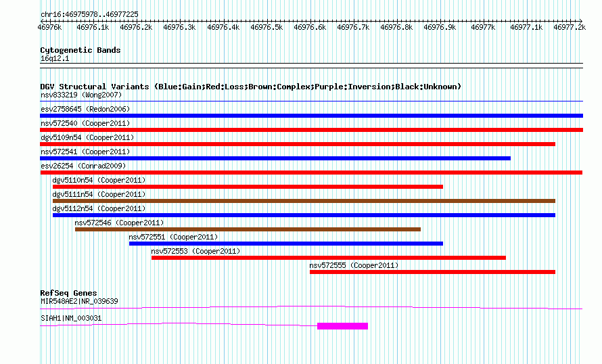Open nsv572546 (Cooper2011) variant label

[119, 223]
